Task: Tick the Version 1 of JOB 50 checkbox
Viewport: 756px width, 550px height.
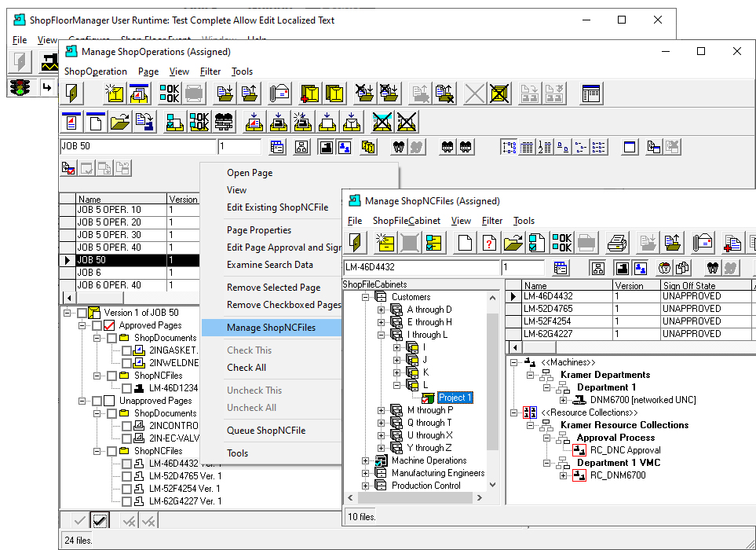Action: tap(82, 313)
